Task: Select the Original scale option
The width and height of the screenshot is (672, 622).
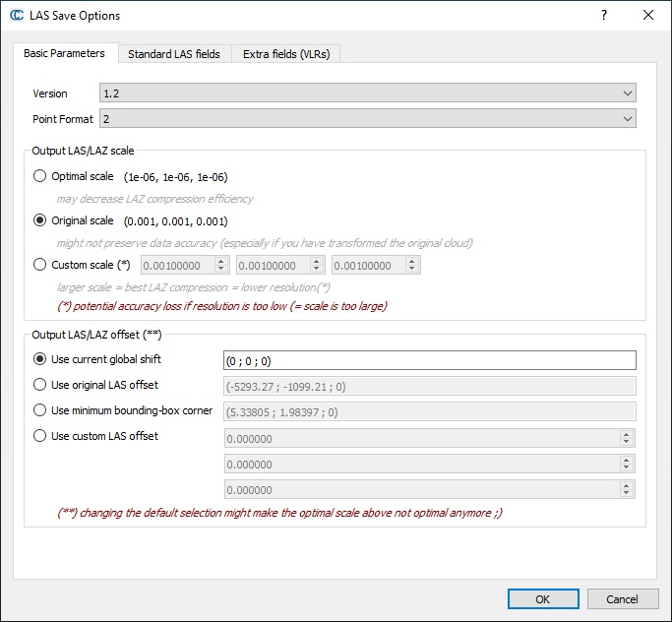Action: 40,220
